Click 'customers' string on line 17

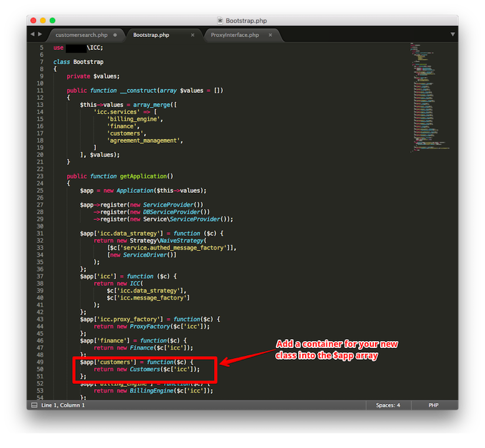click(x=125, y=133)
